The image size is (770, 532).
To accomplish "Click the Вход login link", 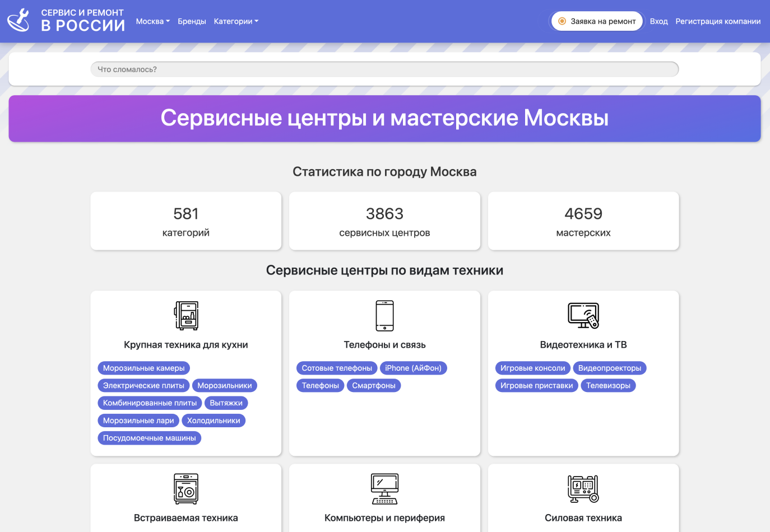I will tap(658, 21).
